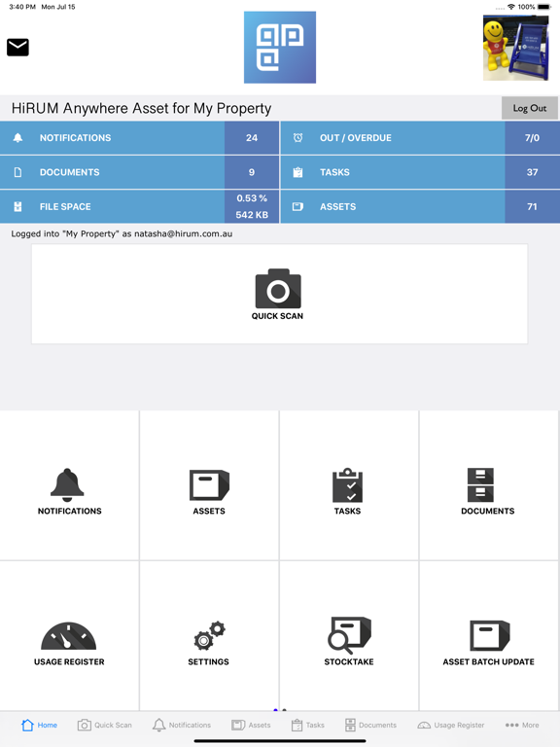Open the large Notifications bell tile
The image size is (560, 747).
point(70,485)
